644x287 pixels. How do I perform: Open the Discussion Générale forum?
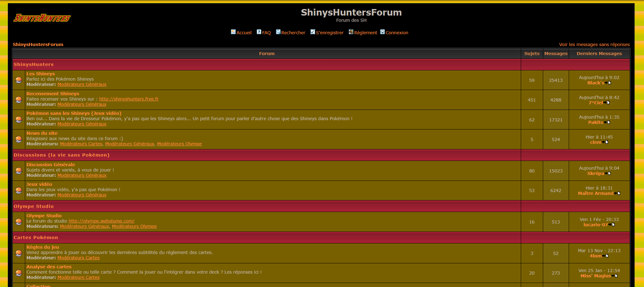(51, 165)
